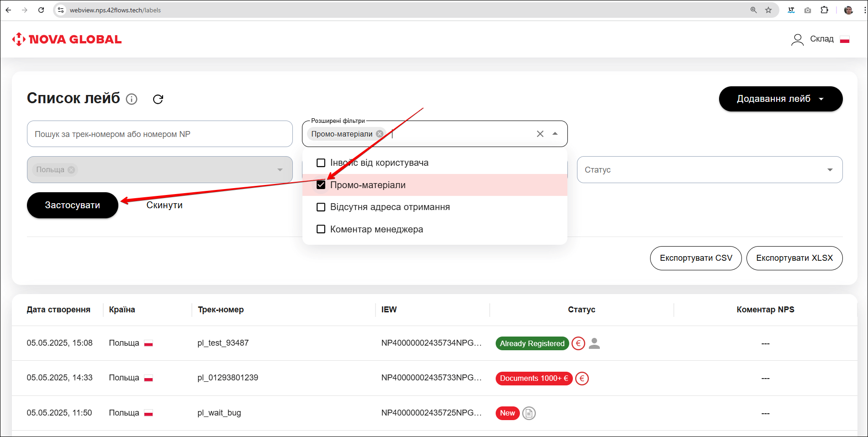Select Коментар менеджера option in list

pyautogui.click(x=376, y=229)
